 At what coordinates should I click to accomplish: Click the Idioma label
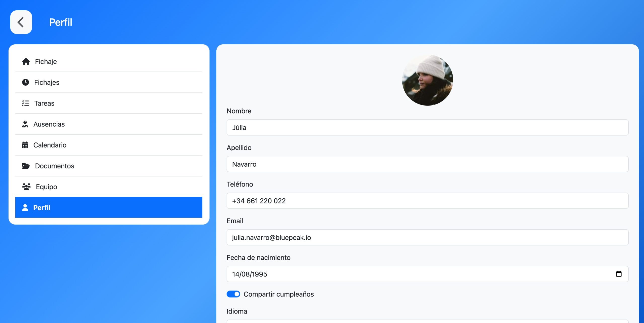tap(237, 311)
